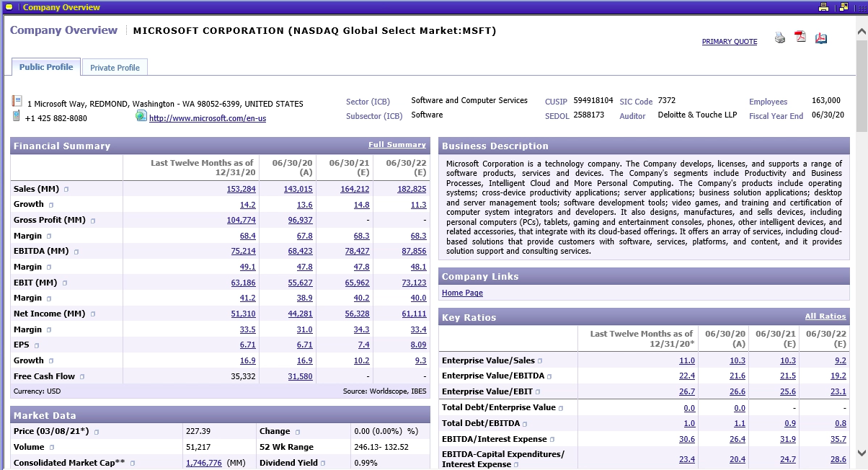
Task: Open the Home Page company link
Action: 462,293
